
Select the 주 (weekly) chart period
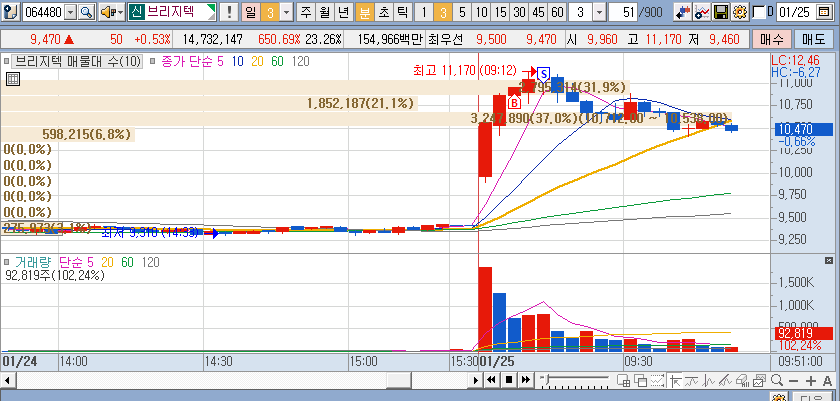[306, 12]
